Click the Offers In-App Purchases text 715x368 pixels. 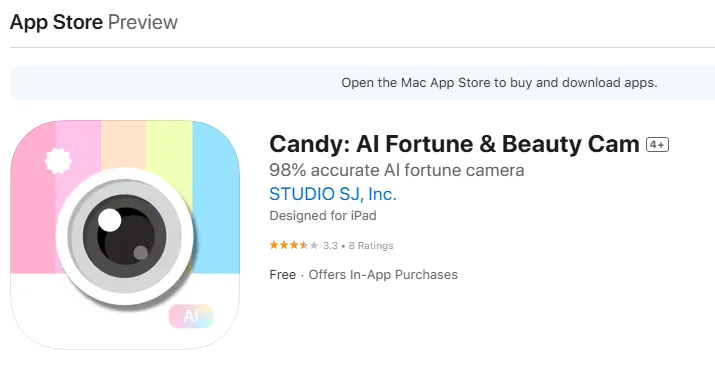point(383,275)
